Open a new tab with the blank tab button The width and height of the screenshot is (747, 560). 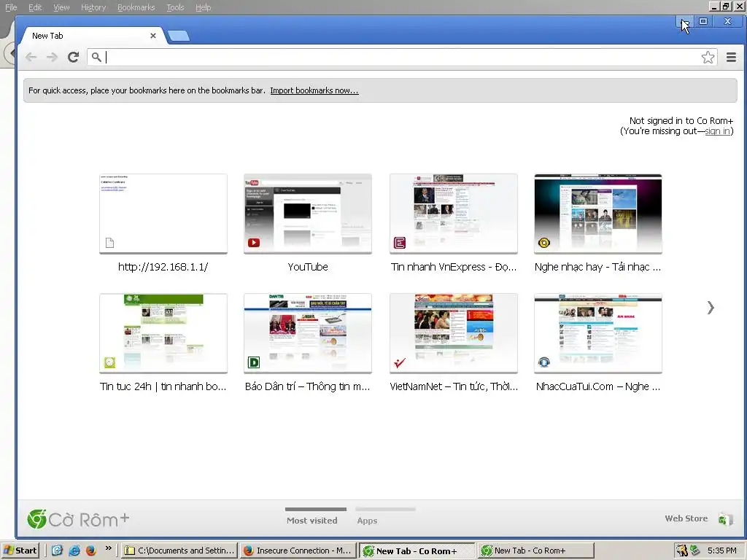[179, 36]
